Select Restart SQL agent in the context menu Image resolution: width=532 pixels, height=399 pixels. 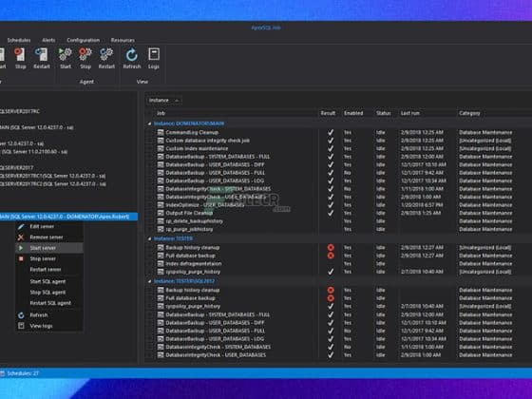click(49, 303)
